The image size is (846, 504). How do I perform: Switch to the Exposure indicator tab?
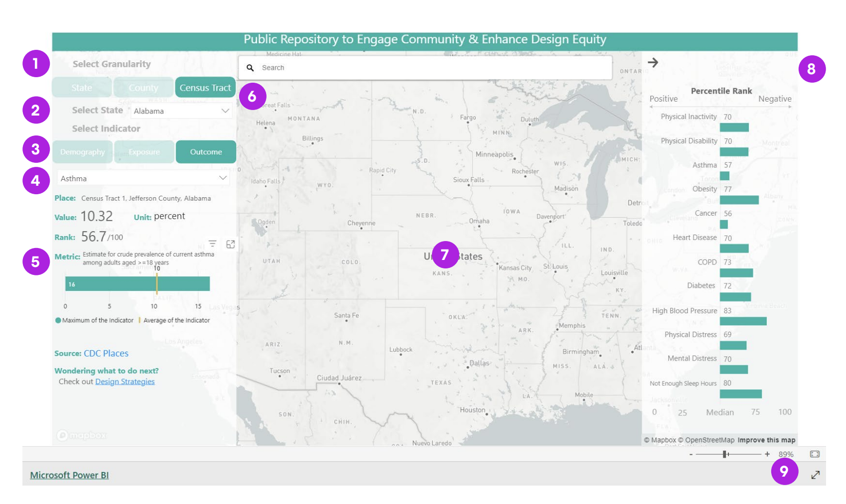[x=144, y=152]
